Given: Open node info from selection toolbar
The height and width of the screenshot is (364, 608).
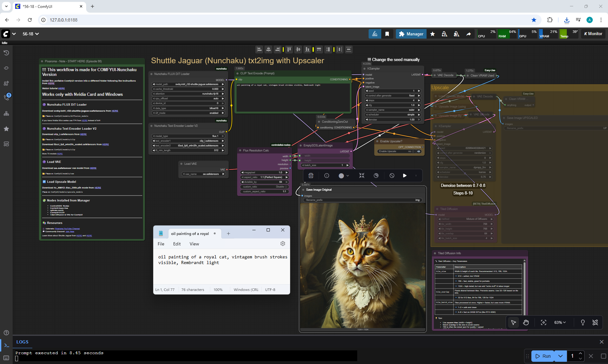Looking at the screenshot, I should click(x=326, y=176).
